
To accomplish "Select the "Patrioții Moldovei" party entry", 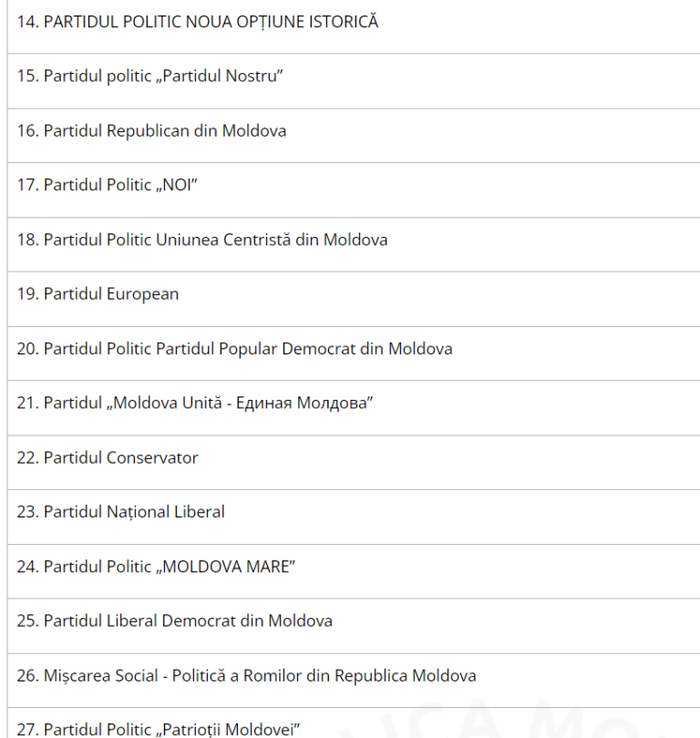I will [159, 730].
